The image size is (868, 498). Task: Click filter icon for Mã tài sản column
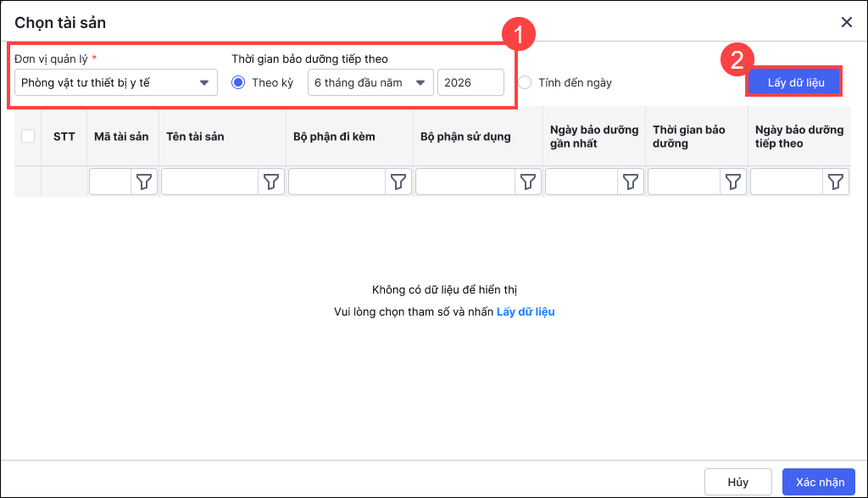pos(146,182)
